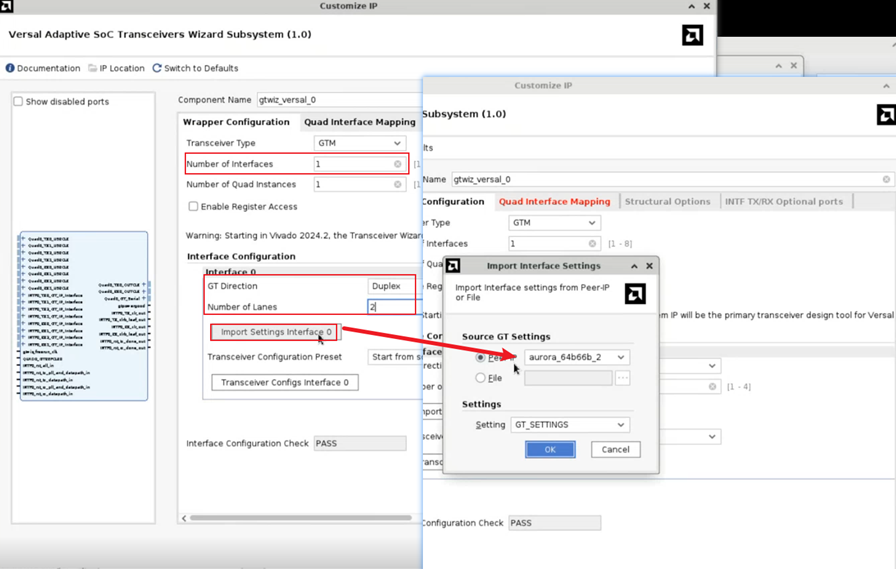The width and height of the screenshot is (896, 569).
Task: Click the file browse ellipsis button
Action: (622, 378)
